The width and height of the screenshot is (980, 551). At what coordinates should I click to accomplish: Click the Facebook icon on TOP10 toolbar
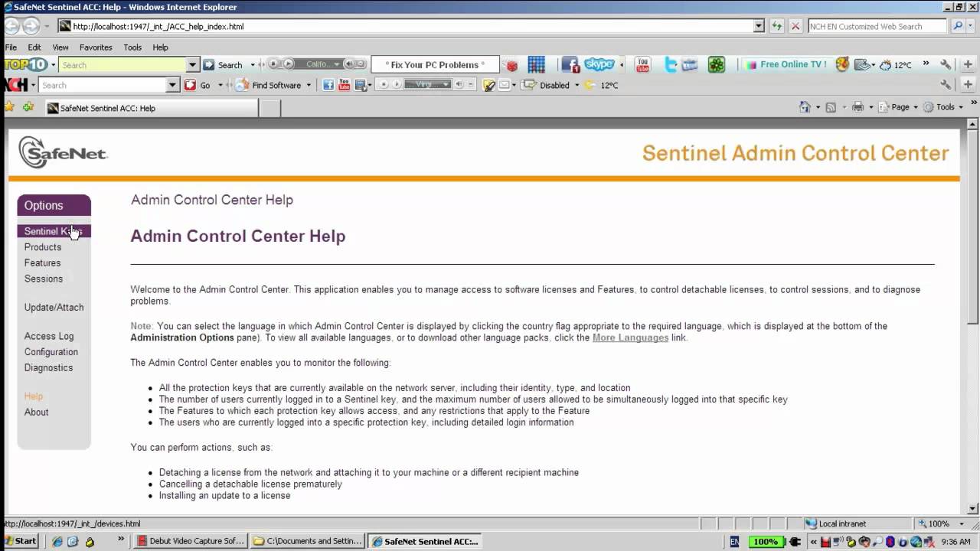click(570, 65)
